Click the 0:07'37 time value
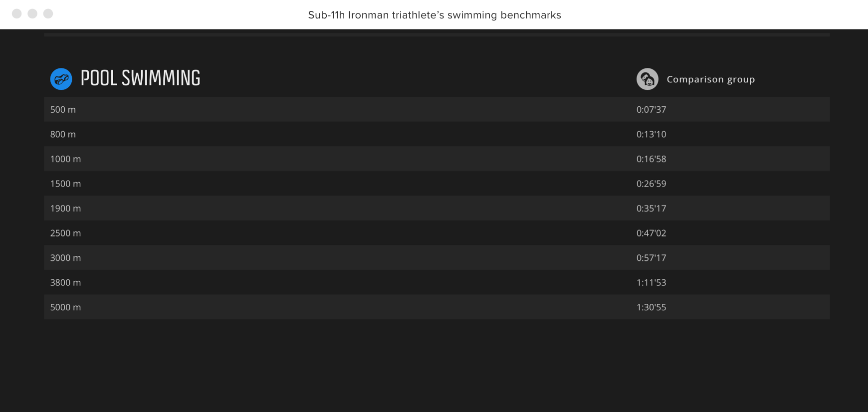The image size is (868, 412). 651,109
